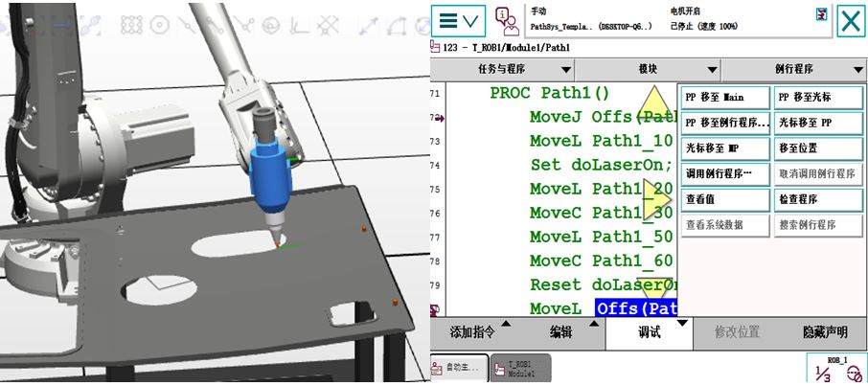The height and width of the screenshot is (386, 868).
Task: Select the angle measure arc icon
Action: (x=397, y=25)
